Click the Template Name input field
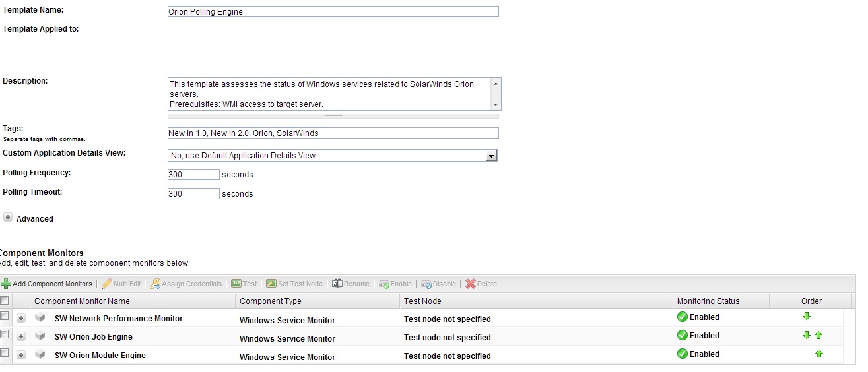The height and width of the screenshot is (372, 868). 333,12
